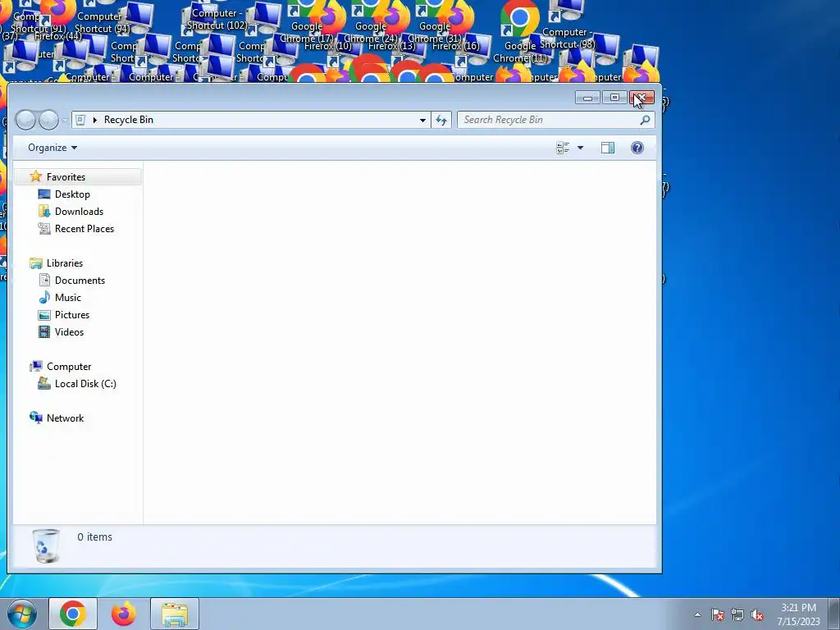Open recent pages dropdown beside Forward button

click(65, 121)
